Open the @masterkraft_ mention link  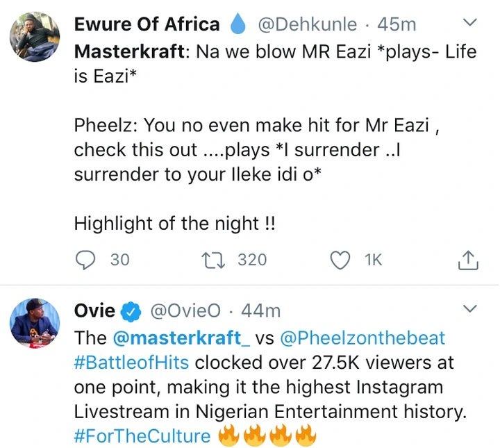click(x=180, y=338)
